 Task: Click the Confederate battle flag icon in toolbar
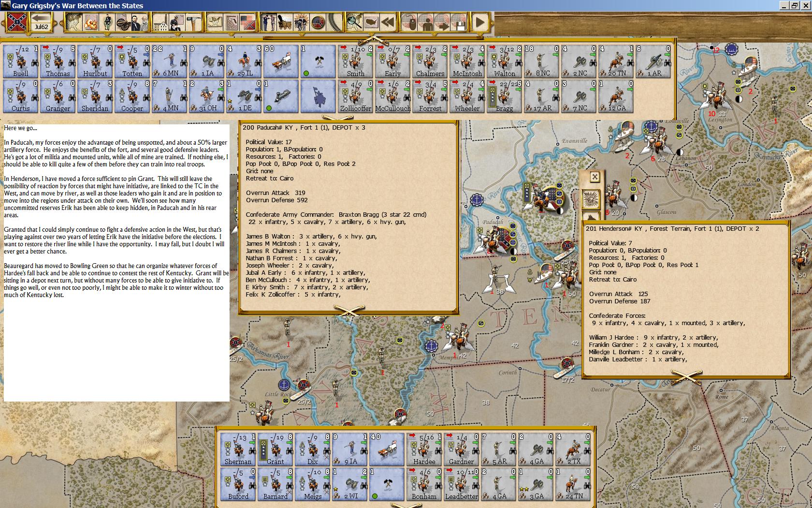coord(17,22)
